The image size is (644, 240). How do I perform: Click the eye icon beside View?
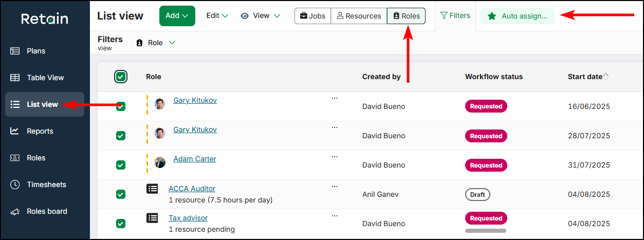click(245, 16)
